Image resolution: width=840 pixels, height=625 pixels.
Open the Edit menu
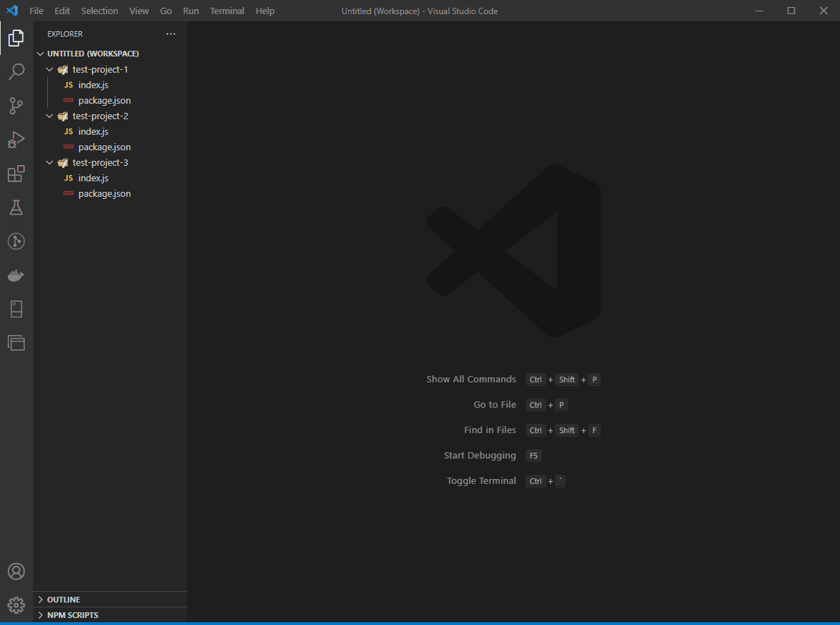pyautogui.click(x=62, y=11)
